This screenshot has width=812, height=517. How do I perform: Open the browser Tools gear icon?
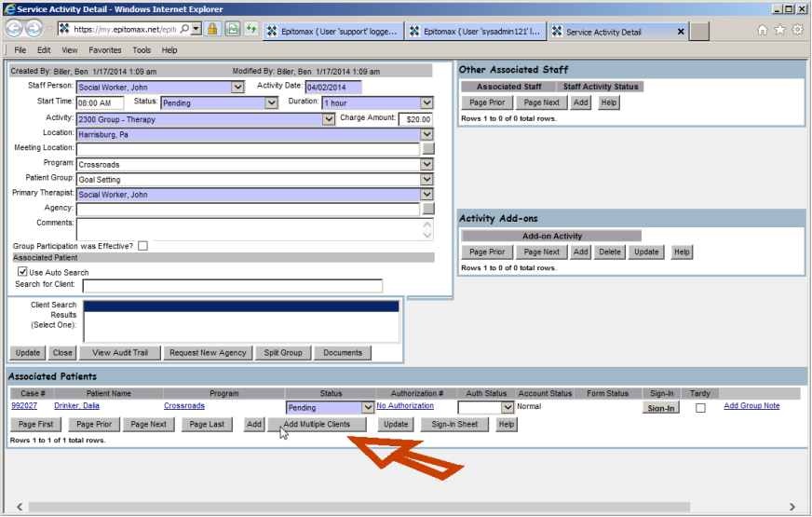click(x=797, y=30)
